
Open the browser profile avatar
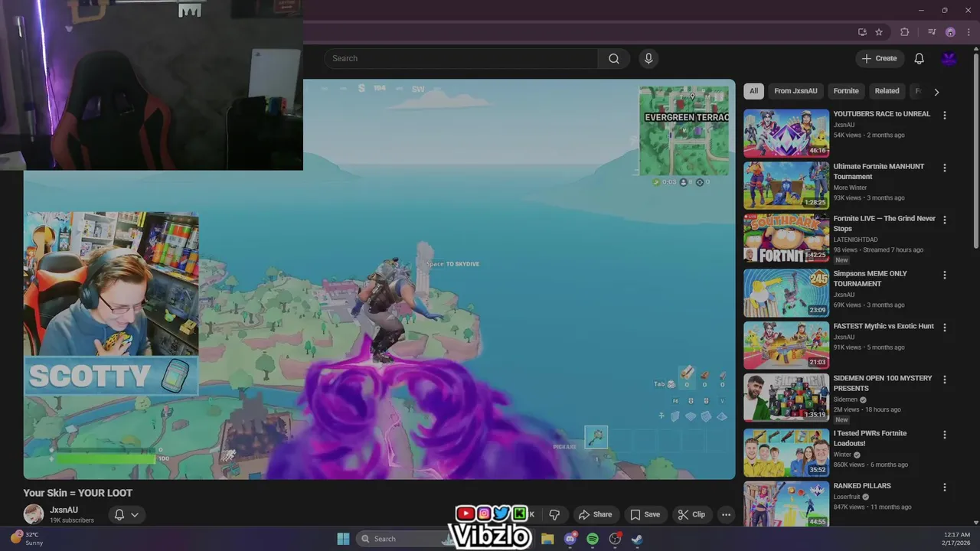(x=950, y=32)
